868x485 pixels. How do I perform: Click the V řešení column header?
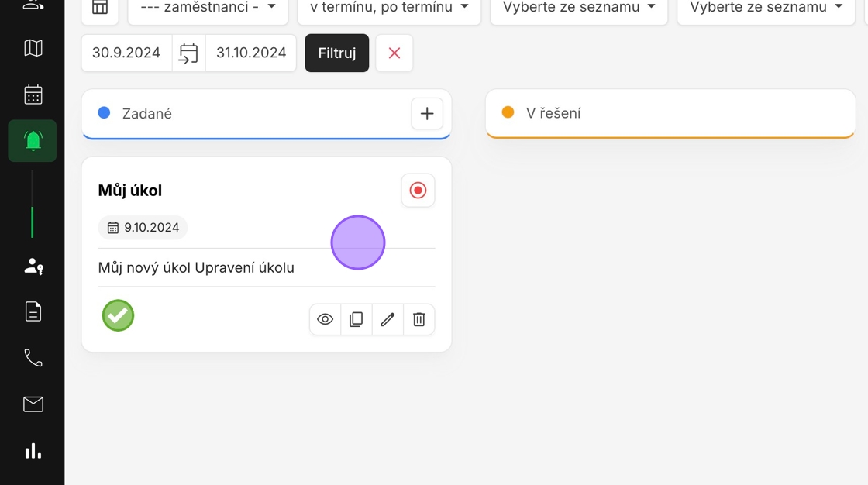pos(670,113)
